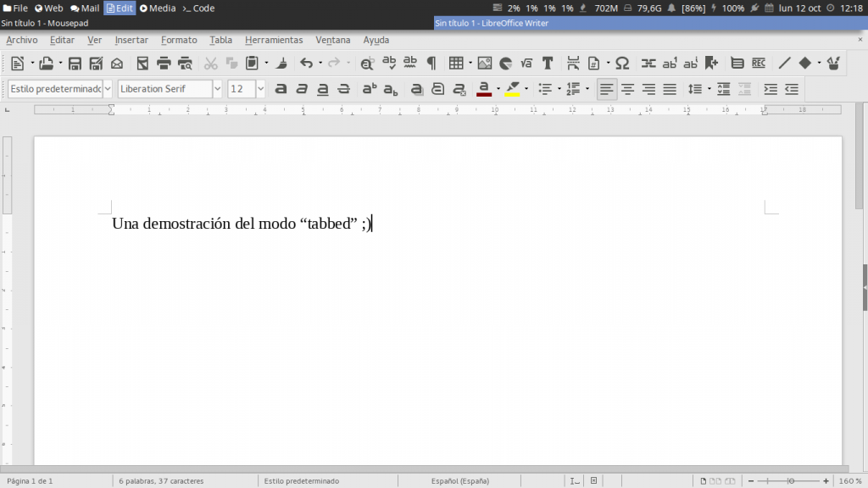Expand the Liberation Serif font name dropdown
Viewport: 868px width, 488px height.
point(218,88)
